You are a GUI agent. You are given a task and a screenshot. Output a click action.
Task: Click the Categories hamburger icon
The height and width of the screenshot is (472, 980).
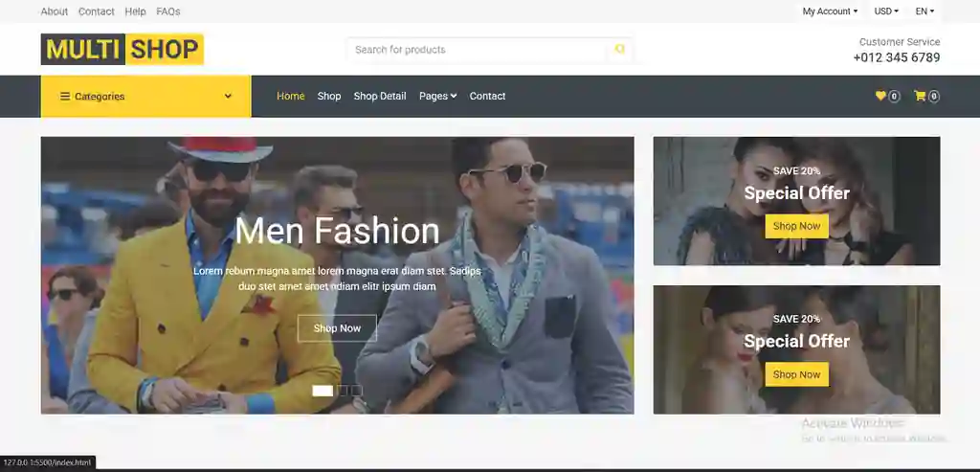(x=65, y=97)
